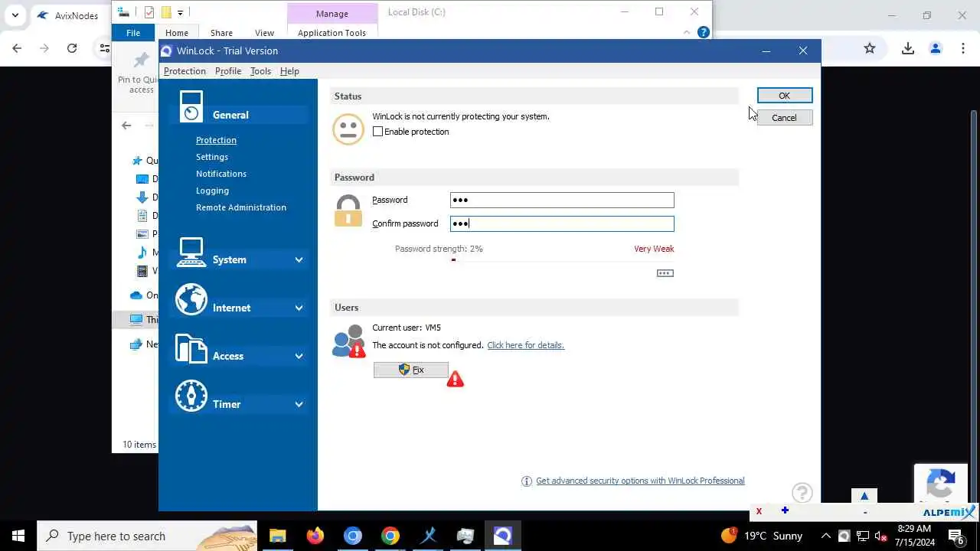Click the info icon next to advanced options link
Viewport: 980px width, 551px height.
point(527,481)
